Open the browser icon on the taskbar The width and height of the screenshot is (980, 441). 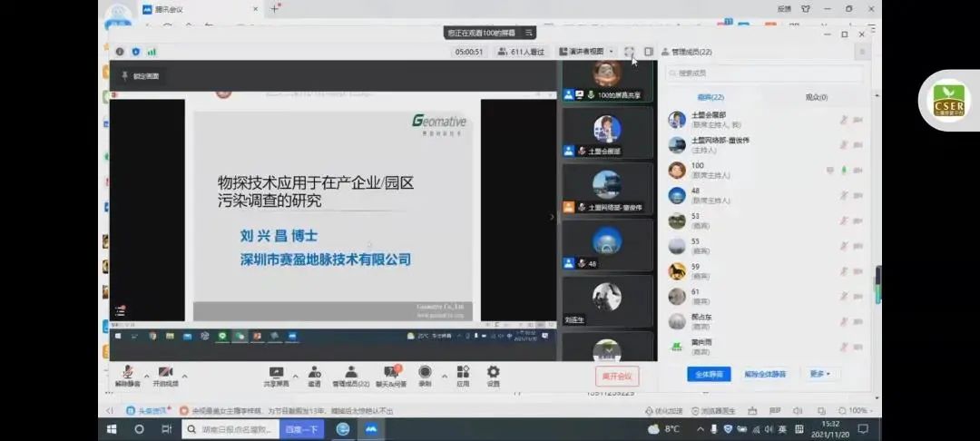343,429
